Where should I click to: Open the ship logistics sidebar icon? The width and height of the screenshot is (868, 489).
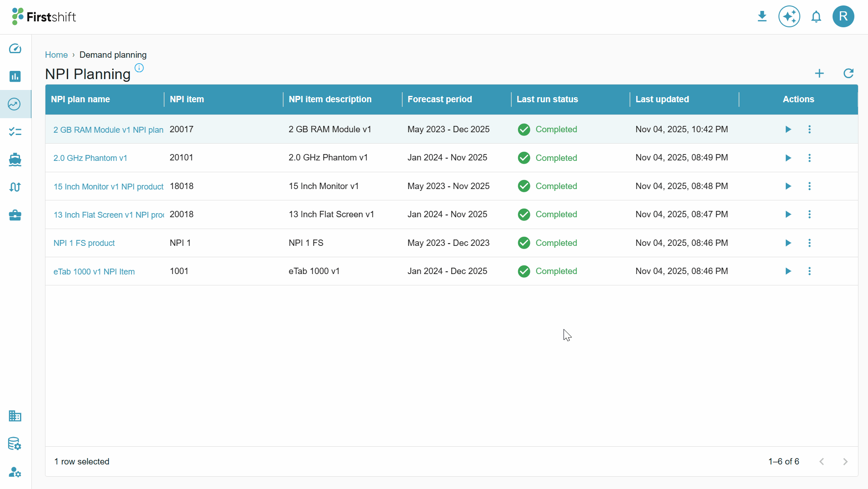[15, 160]
